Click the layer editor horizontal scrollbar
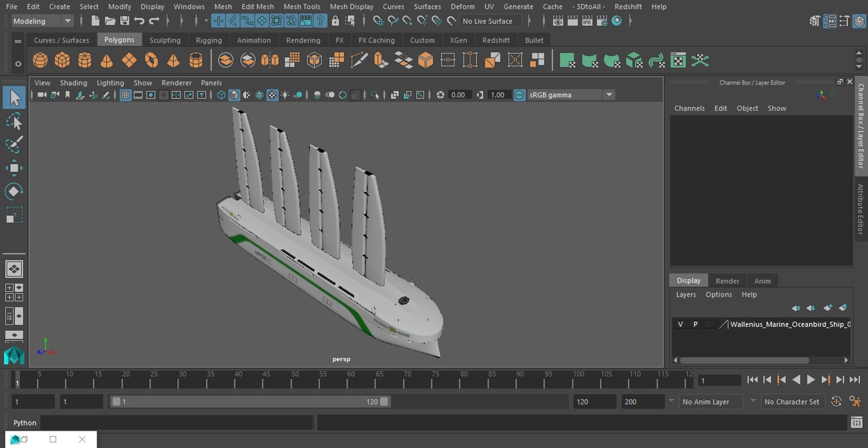 click(x=744, y=360)
